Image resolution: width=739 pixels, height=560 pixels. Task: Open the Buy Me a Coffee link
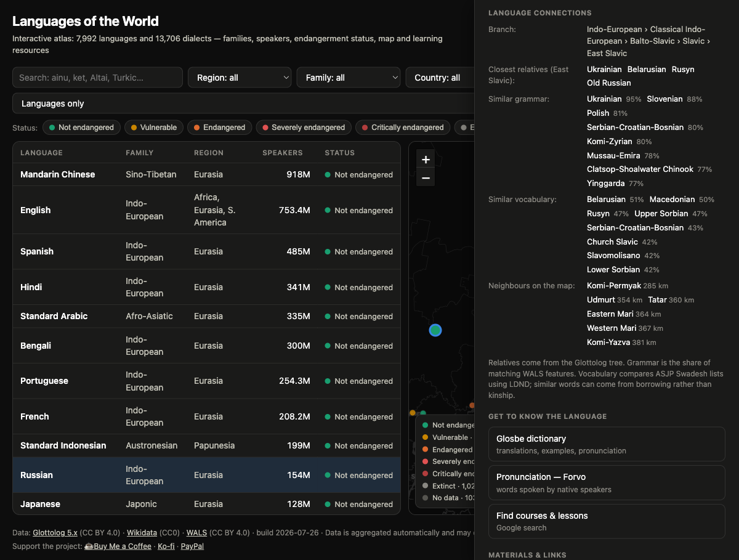coord(118,546)
